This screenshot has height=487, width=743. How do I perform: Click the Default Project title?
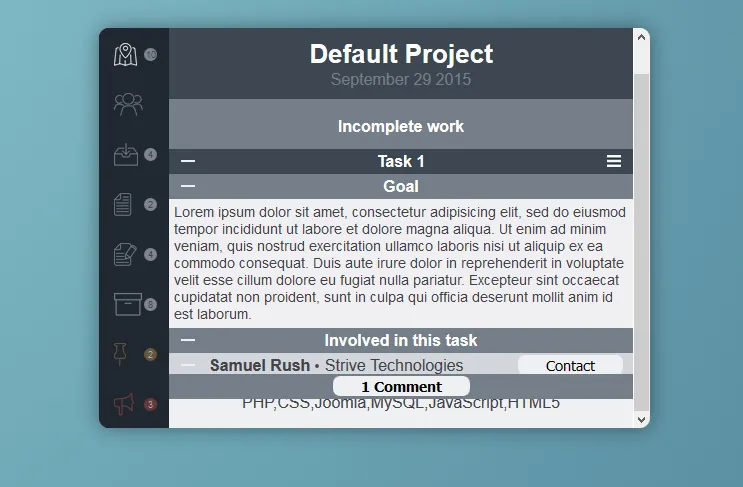[401, 54]
